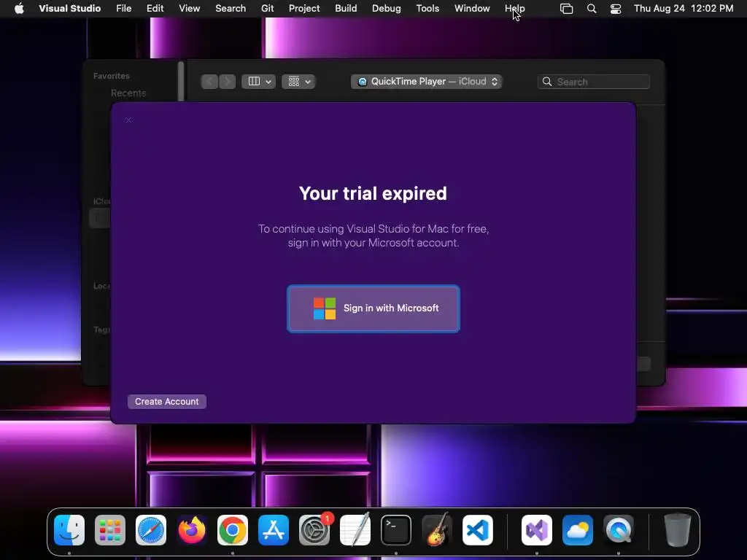This screenshot has height=560, width=747.
Task: Open the Weather app in Dock
Action: click(x=578, y=530)
